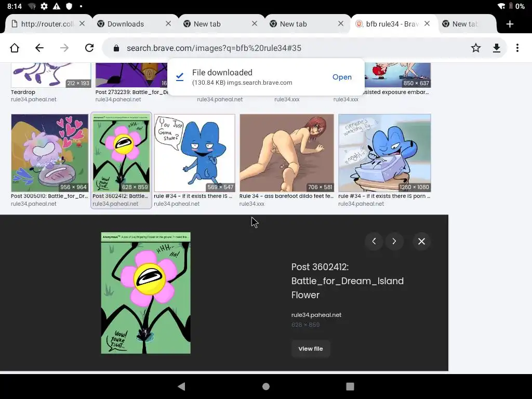The image size is (532, 399).
Task: Tap Android back navigation button
Action: [x=181, y=387]
